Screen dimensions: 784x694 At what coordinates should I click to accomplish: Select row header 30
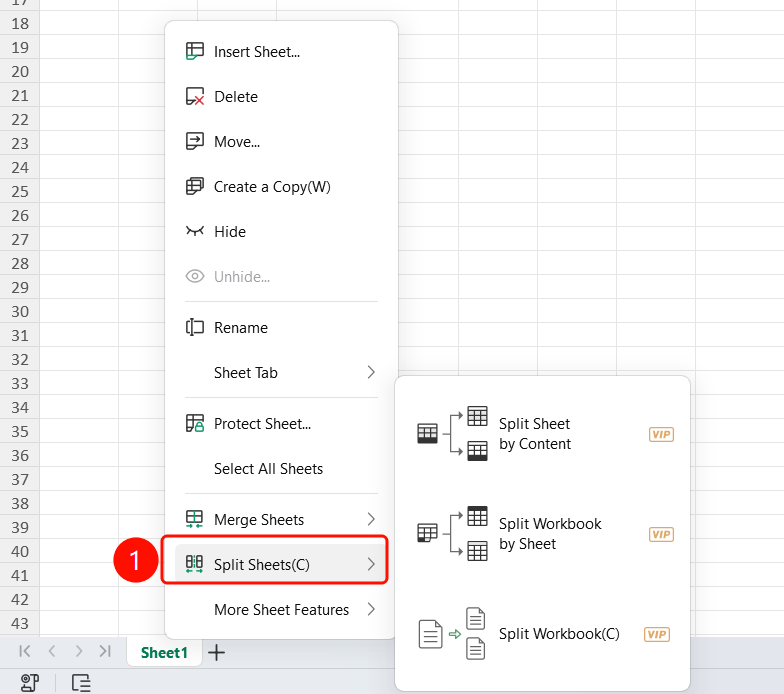click(x=20, y=312)
